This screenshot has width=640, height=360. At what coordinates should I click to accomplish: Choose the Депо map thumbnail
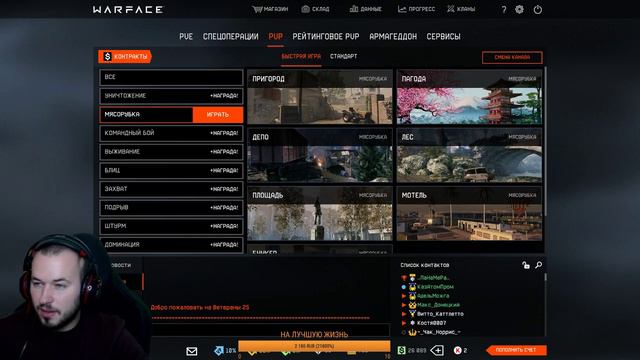320,156
